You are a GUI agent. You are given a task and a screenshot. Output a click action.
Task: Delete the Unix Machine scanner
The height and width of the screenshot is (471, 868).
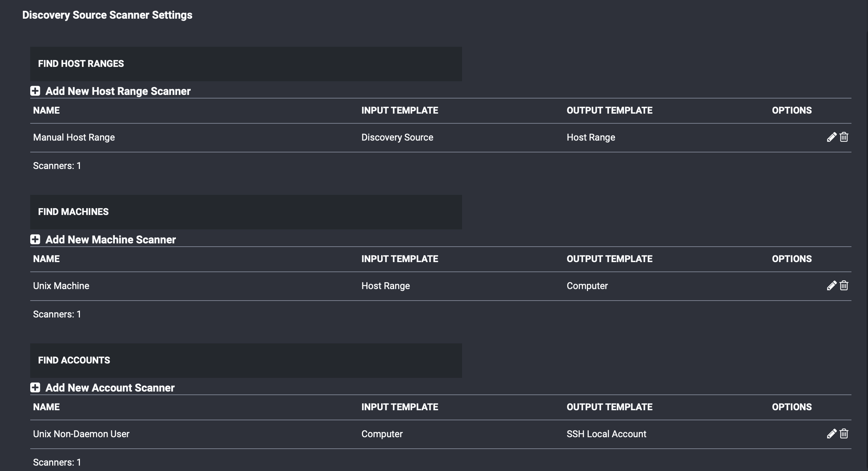[x=844, y=285]
